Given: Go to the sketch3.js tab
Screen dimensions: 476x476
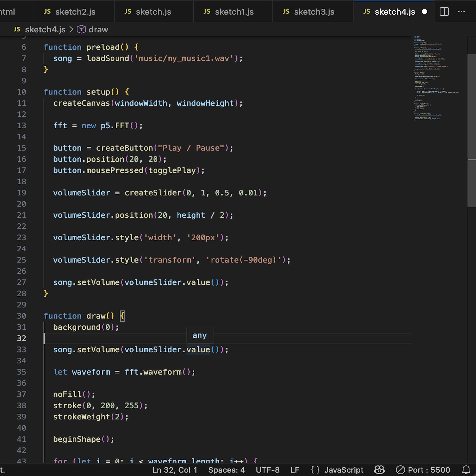Looking at the screenshot, I should pos(313,12).
